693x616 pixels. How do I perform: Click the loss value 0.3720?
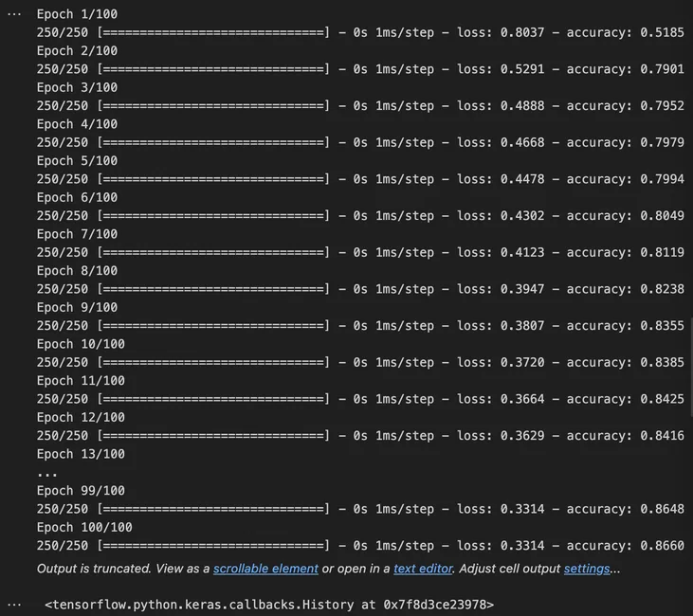coord(522,363)
